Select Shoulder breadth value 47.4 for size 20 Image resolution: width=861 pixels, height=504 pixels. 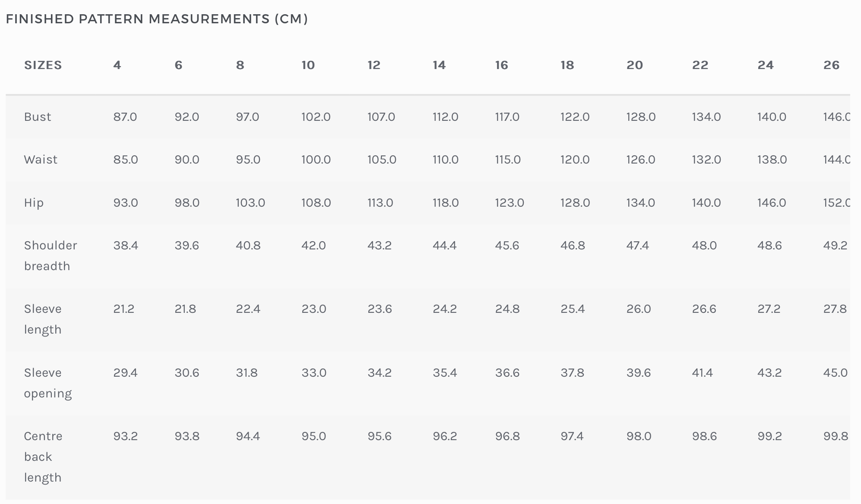[637, 246]
